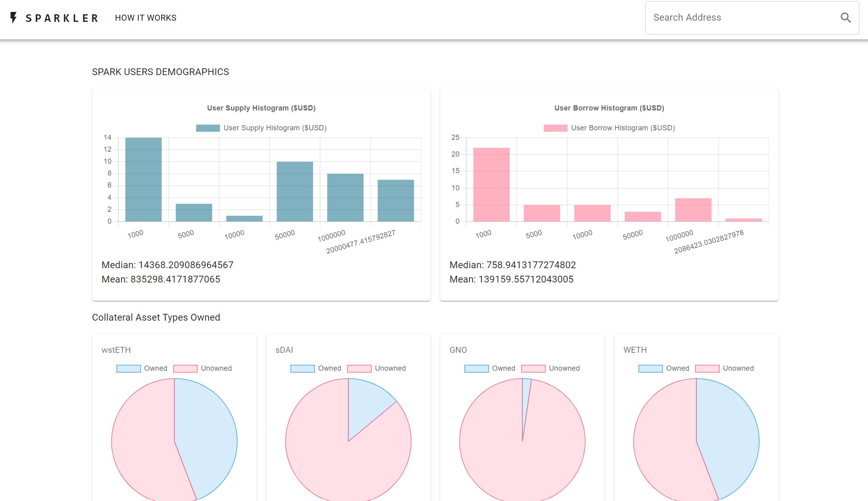The image size is (868, 501).
Task: Click the 1000000 borrow histogram bar
Action: (693, 210)
